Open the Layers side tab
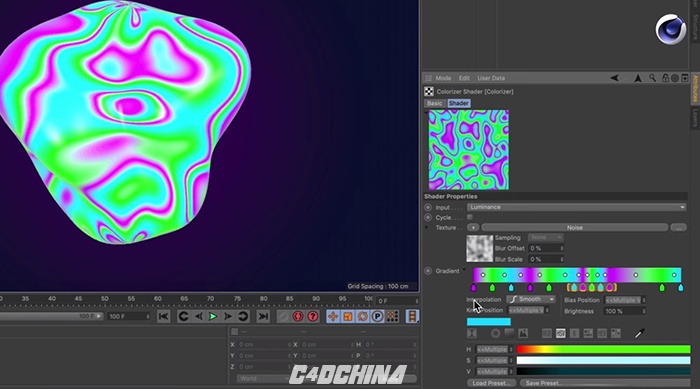The width and height of the screenshot is (700, 389). tap(695, 118)
